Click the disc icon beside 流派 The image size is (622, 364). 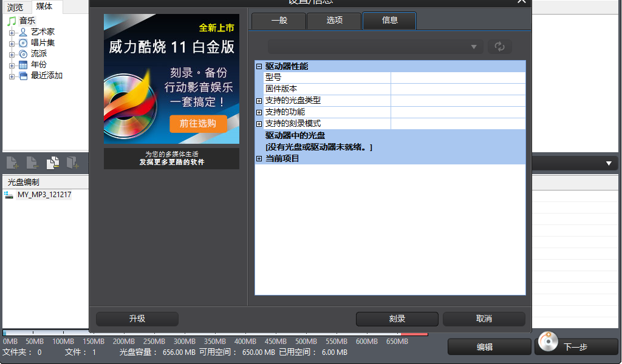(x=24, y=54)
